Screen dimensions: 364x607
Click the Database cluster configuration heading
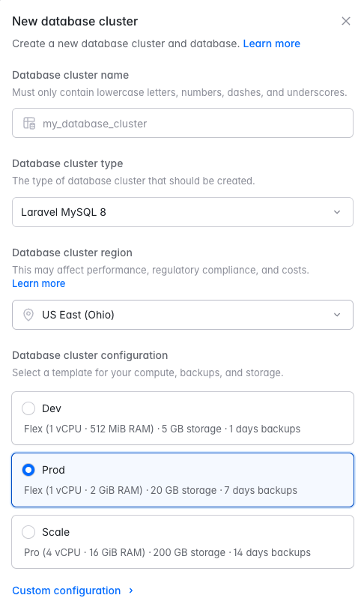tap(90, 355)
